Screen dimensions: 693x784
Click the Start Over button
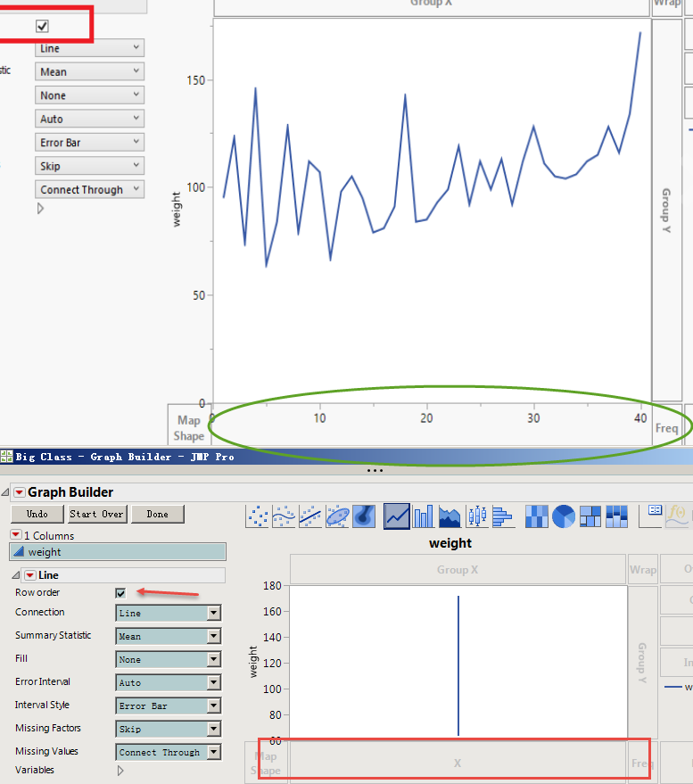[x=96, y=514]
